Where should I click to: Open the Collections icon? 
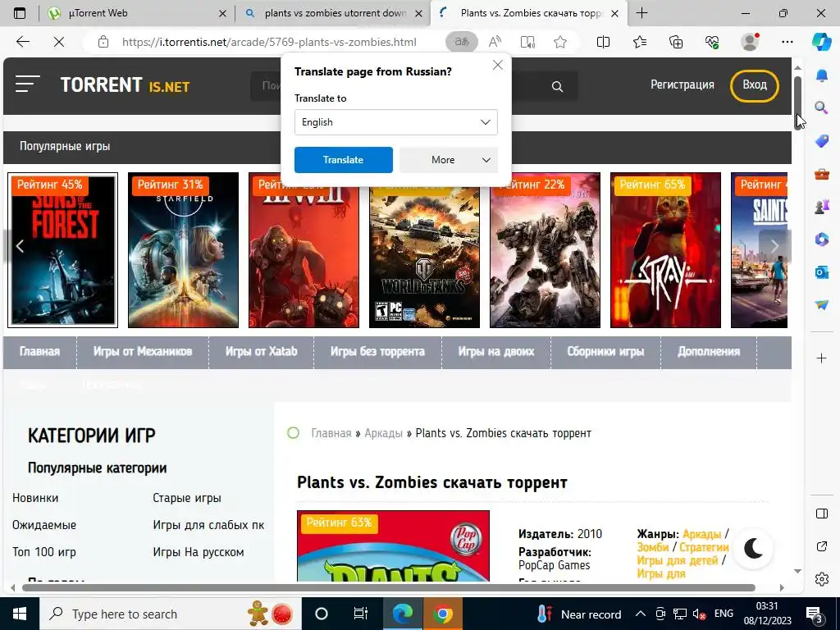click(x=676, y=42)
